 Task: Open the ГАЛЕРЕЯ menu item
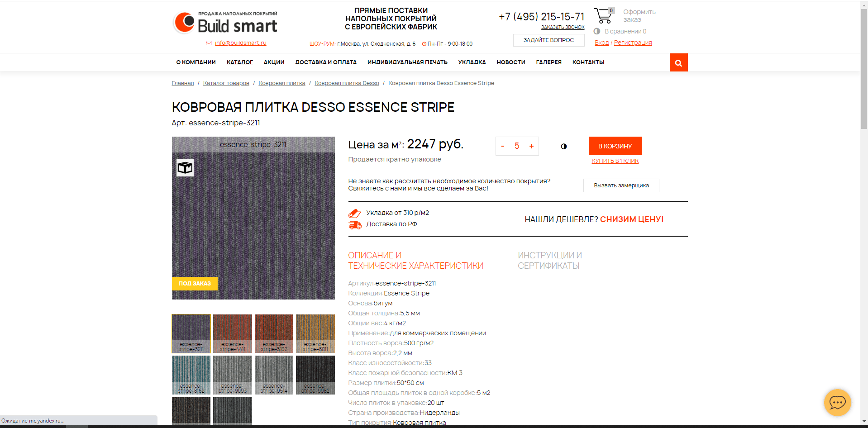549,62
